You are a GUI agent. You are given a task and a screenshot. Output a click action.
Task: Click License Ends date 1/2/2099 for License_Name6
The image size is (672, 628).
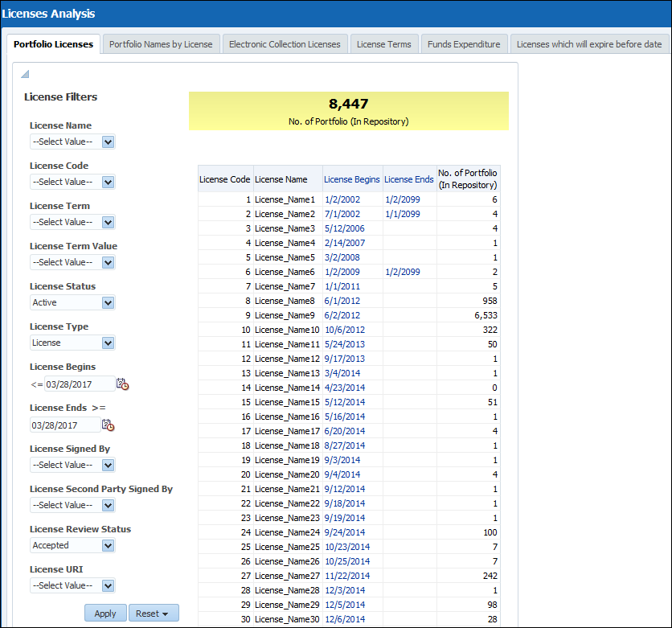click(x=403, y=273)
